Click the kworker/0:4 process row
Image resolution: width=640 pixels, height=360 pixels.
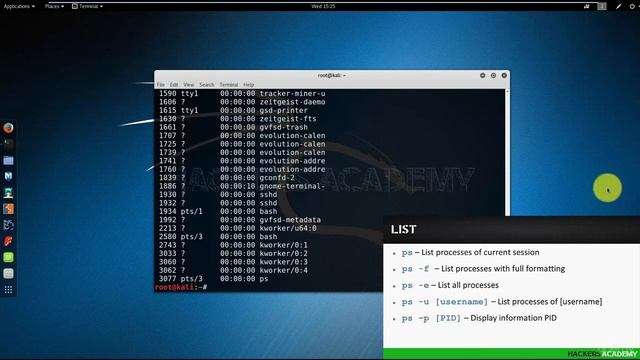tap(233, 270)
